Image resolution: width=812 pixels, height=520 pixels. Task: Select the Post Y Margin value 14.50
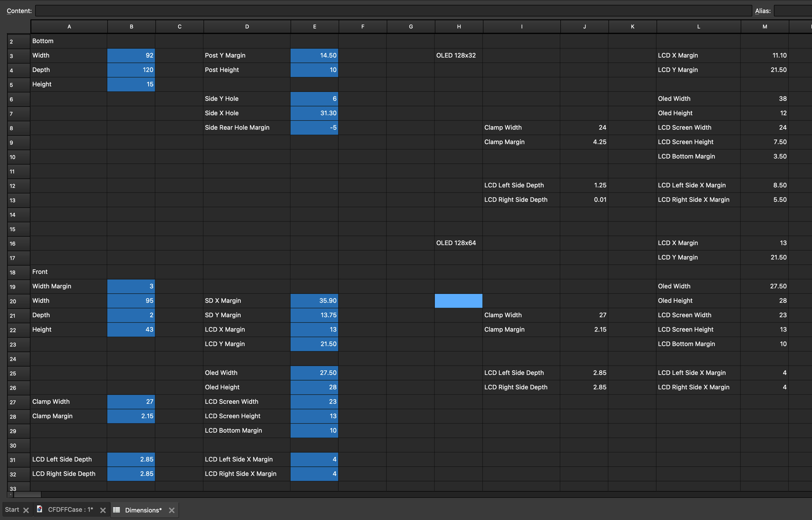314,56
